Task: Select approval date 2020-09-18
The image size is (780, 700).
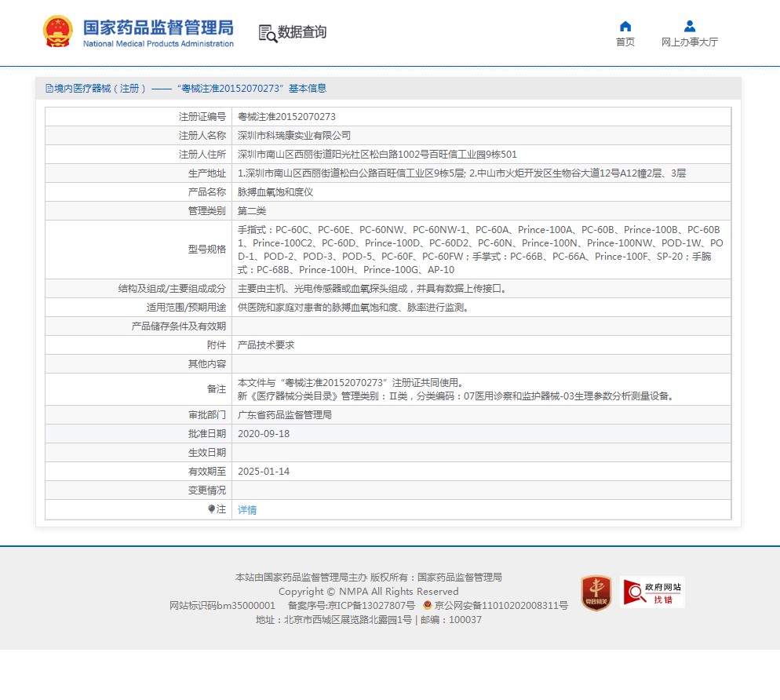Action: [x=264, y=434]
